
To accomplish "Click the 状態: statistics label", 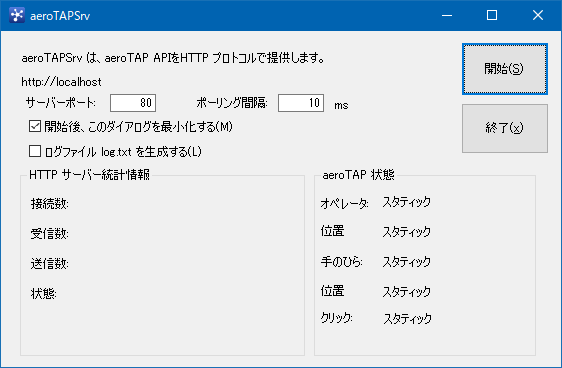I will tap(43, 294).
